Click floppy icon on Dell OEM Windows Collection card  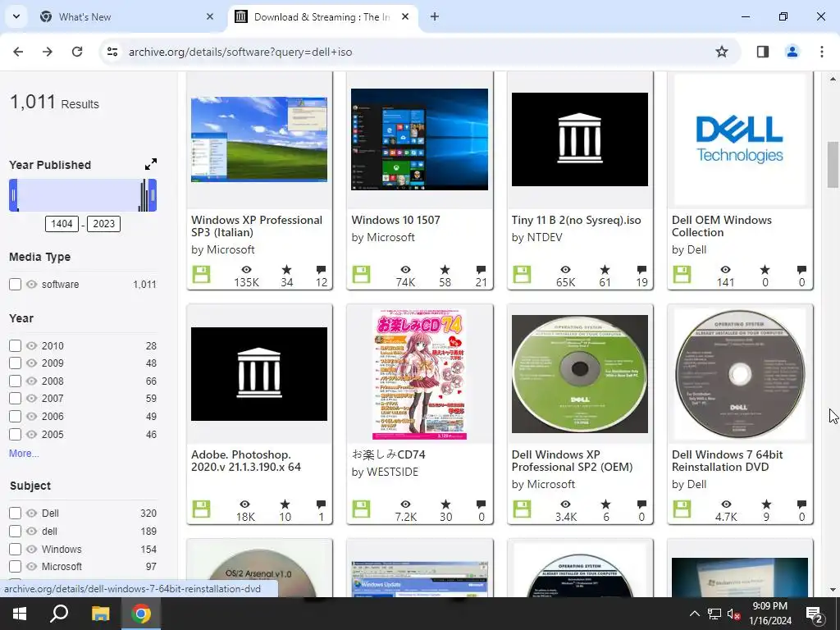pyautogui.click(x=682, y=274)
